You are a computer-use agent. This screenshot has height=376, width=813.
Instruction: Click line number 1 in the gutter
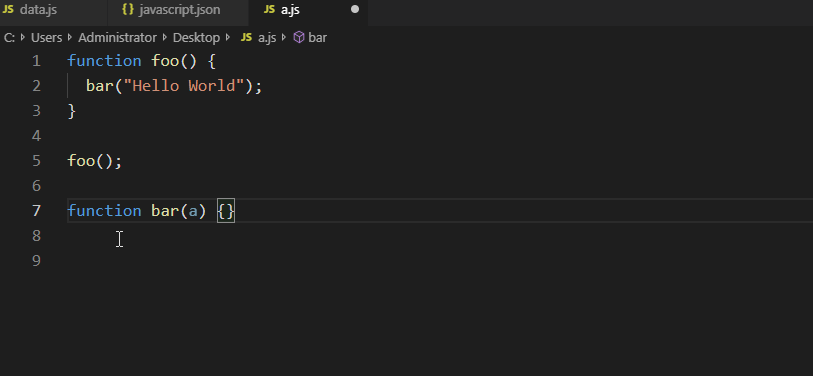point(36,61)
